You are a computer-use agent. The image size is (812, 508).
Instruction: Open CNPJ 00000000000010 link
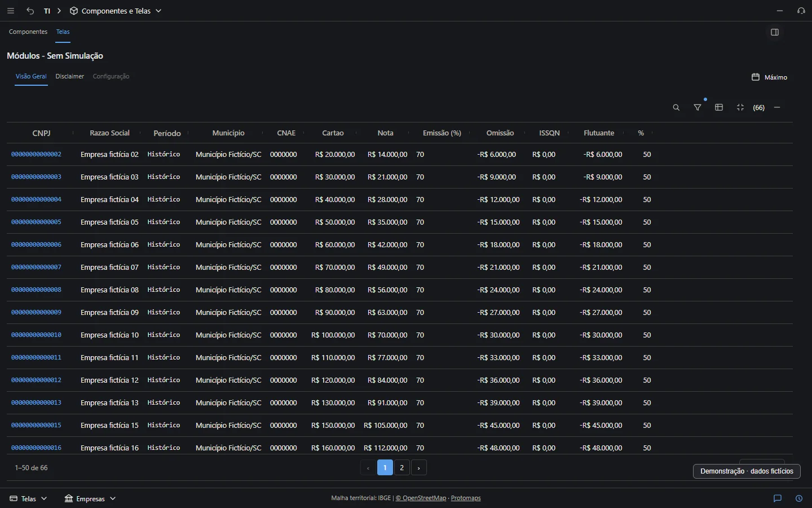tap(36, 335)
